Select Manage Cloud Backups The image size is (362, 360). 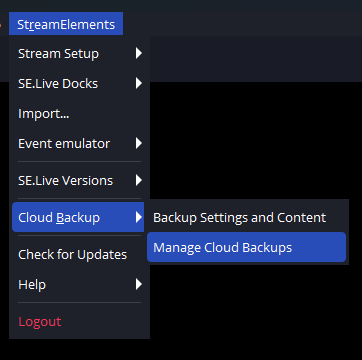coord(247,247)
